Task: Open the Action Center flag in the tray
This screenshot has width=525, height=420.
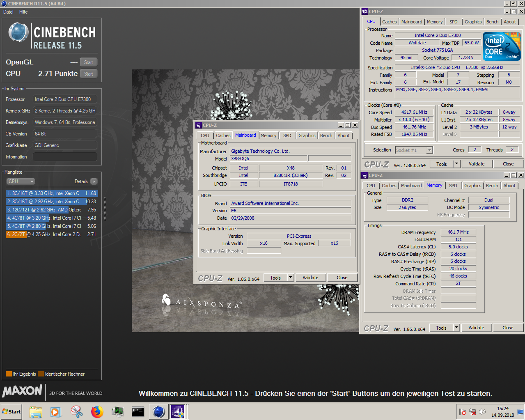Action: [463, 412]
